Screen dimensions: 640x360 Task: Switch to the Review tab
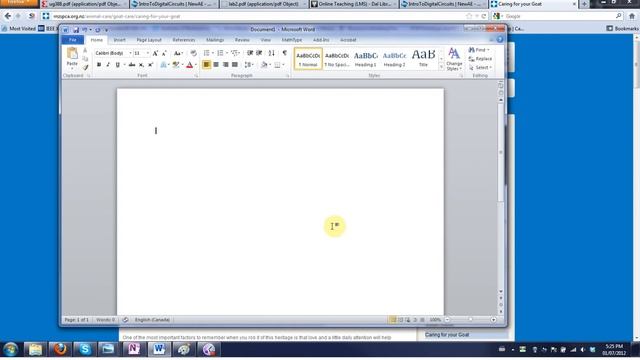point(242,40)
